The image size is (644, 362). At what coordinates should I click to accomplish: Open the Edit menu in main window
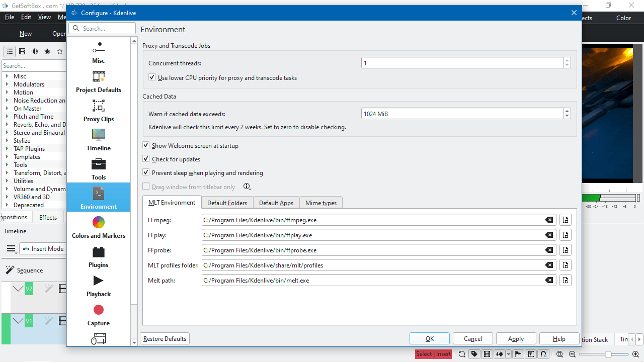click(26, 17)
